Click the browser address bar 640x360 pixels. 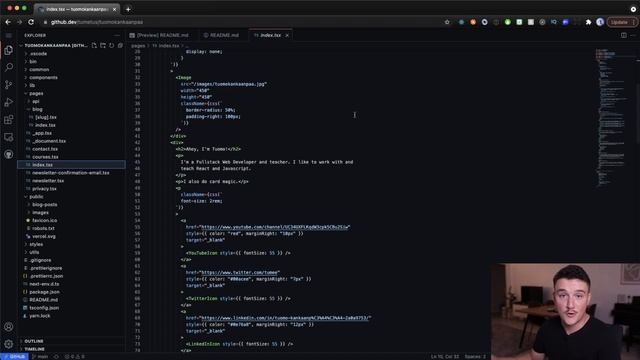(x=241, y=22)
